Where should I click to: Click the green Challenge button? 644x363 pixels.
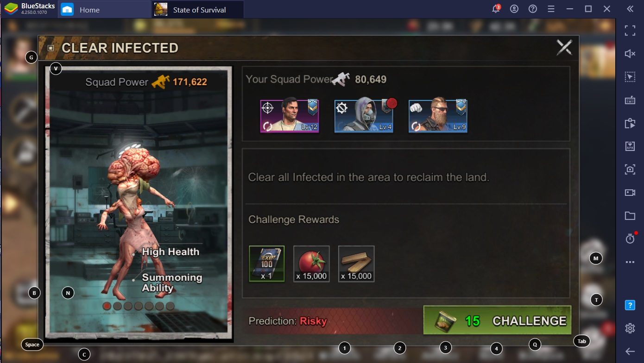coord(497,320)
